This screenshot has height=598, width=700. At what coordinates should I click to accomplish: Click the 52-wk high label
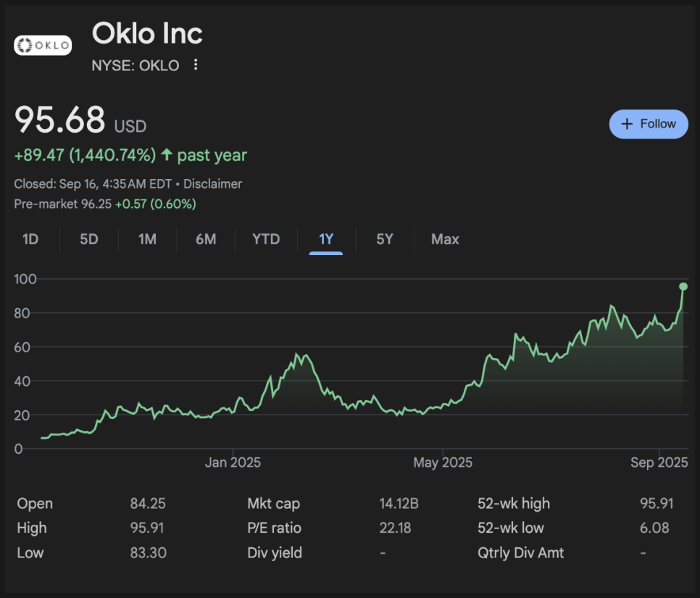pos(513,504)
